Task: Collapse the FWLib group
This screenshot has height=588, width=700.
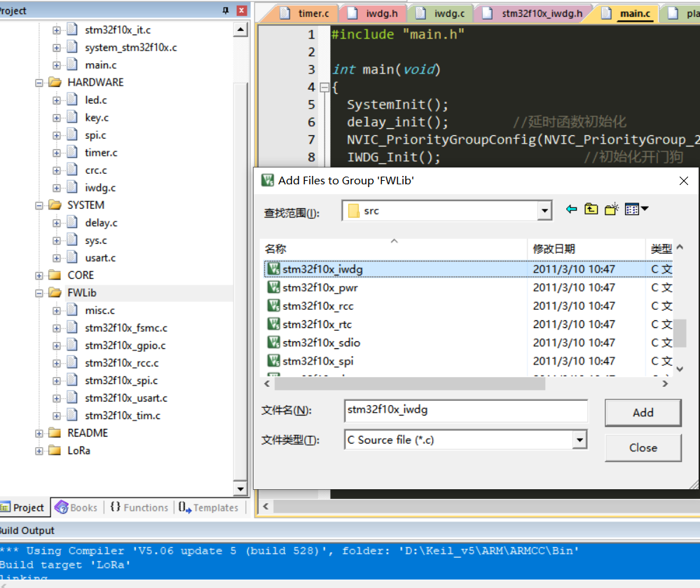Action: (39, 292)
